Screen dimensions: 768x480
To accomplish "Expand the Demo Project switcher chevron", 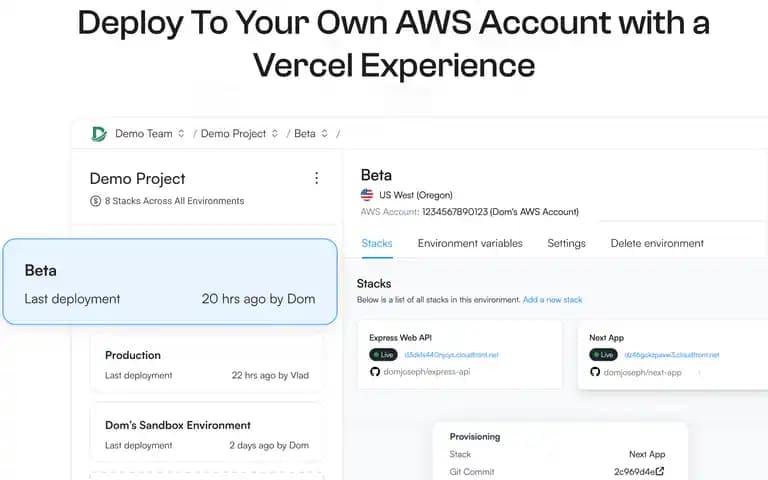I will (x=275, y=133).
